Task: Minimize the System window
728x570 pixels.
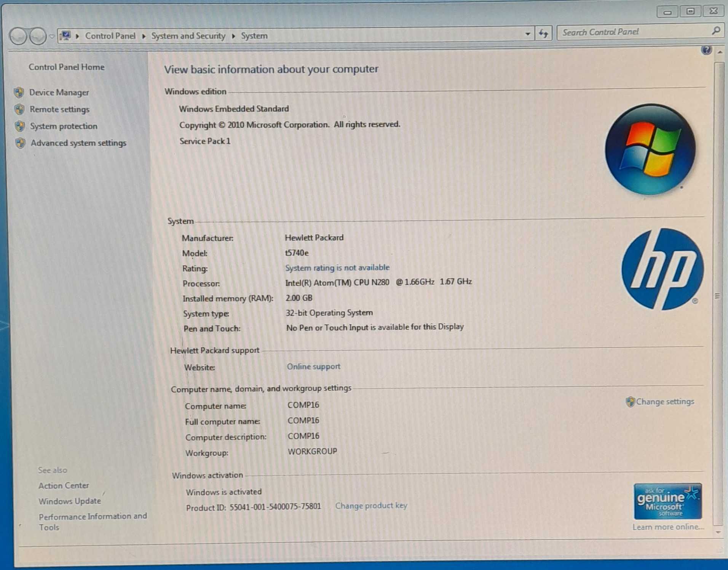Action: coord(667,12)
